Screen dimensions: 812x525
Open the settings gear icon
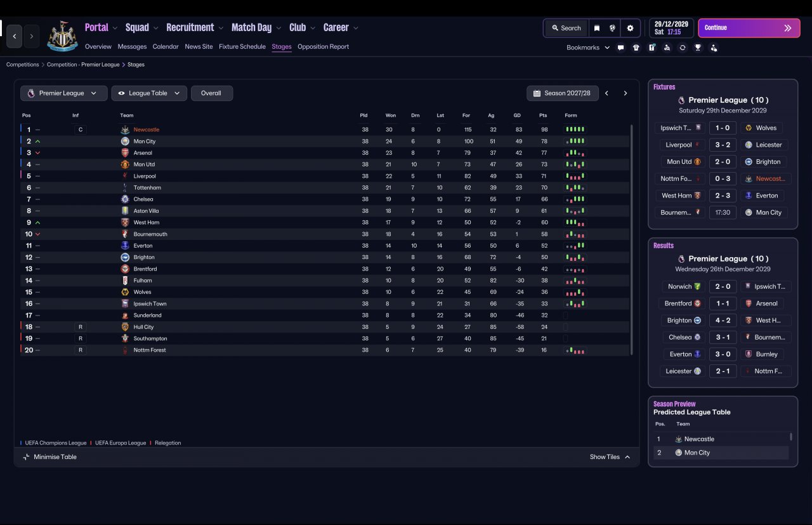pos(630,28)
